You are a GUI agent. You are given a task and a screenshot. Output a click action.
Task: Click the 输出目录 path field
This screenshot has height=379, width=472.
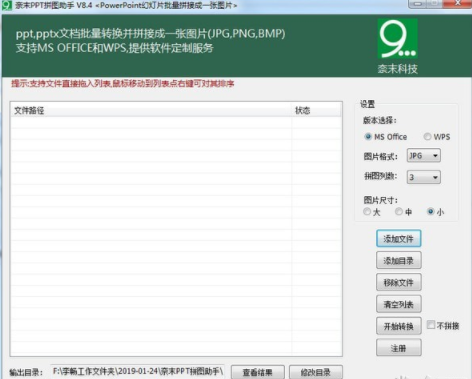138,371
